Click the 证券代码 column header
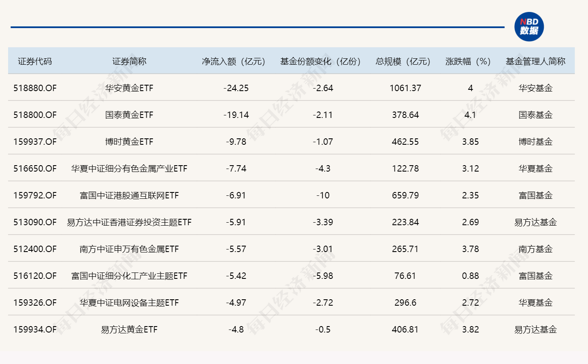 (35, 61)
